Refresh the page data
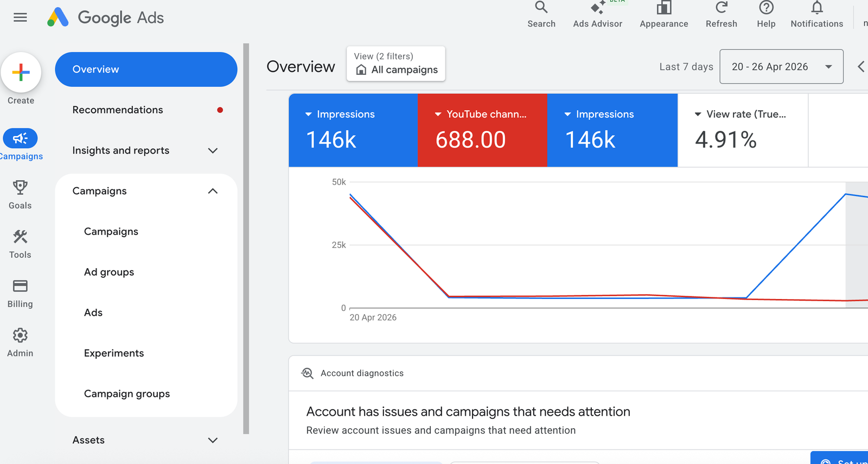The width and height of the screenshot is (868, 464). pyautogui.click(x=722, y=15)
